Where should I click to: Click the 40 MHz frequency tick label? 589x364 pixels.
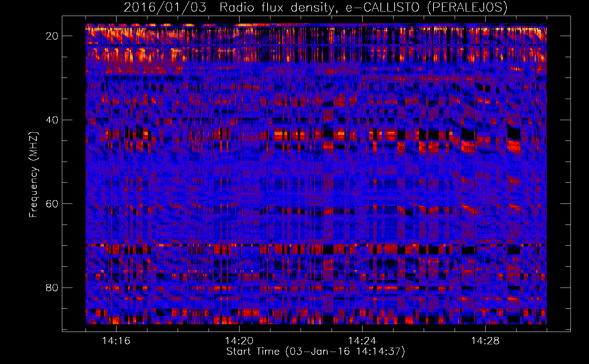coord(52,120)
